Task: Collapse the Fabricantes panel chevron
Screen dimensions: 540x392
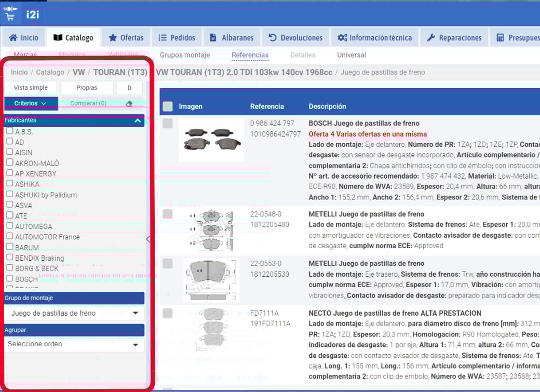Action: pyautogui.click(x=138, y=120)
